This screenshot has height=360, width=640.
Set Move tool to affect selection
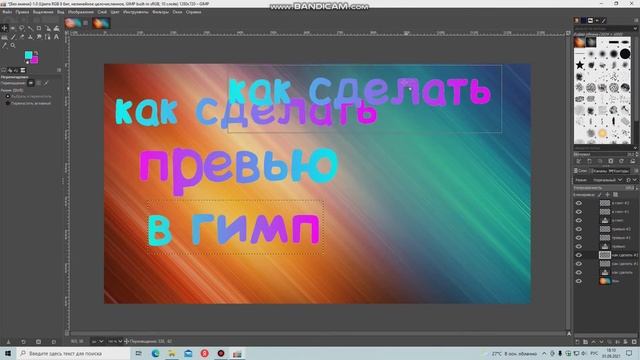pyautogui.click(x=38, y=83)
